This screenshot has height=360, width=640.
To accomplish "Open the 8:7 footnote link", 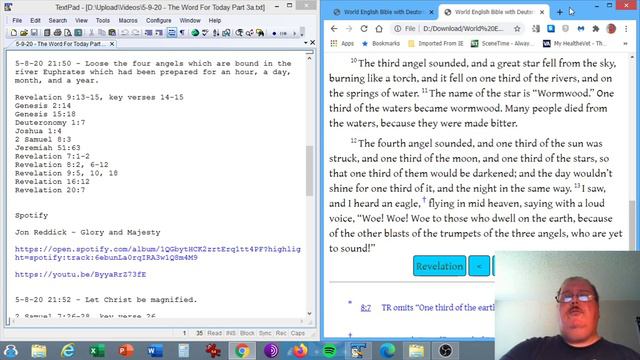I will [x=366, y=308].
